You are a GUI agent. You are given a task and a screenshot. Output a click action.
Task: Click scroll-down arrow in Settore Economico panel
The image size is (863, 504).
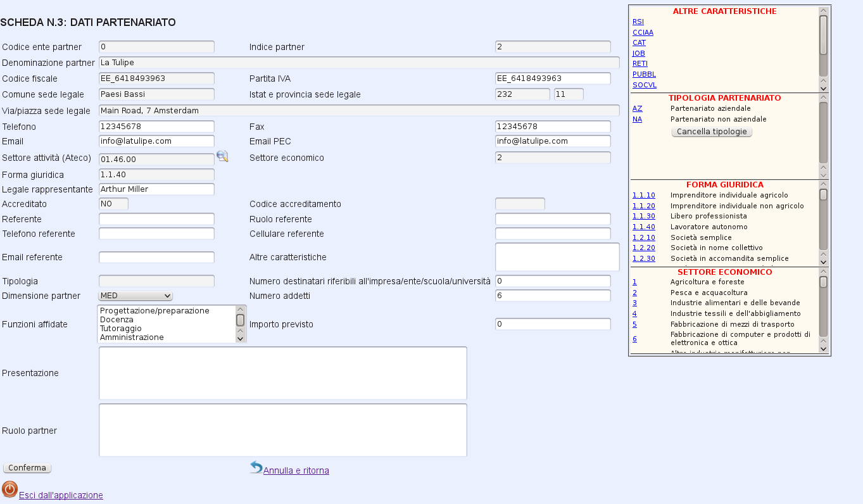coord(823,348)
